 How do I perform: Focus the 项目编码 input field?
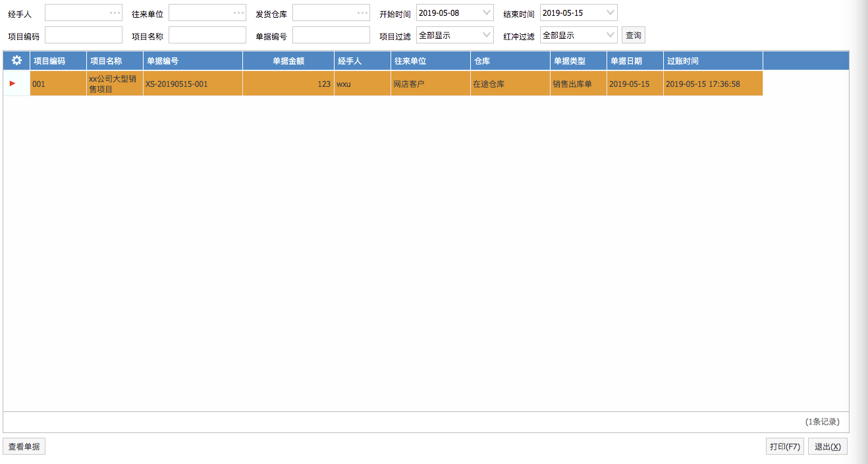(x=84, y=35)
